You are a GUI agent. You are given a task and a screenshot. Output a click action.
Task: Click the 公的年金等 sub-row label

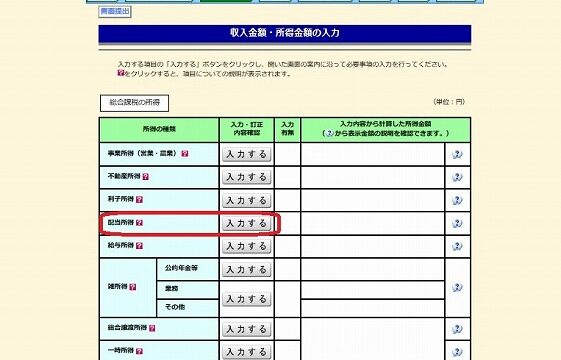point(181,268)
